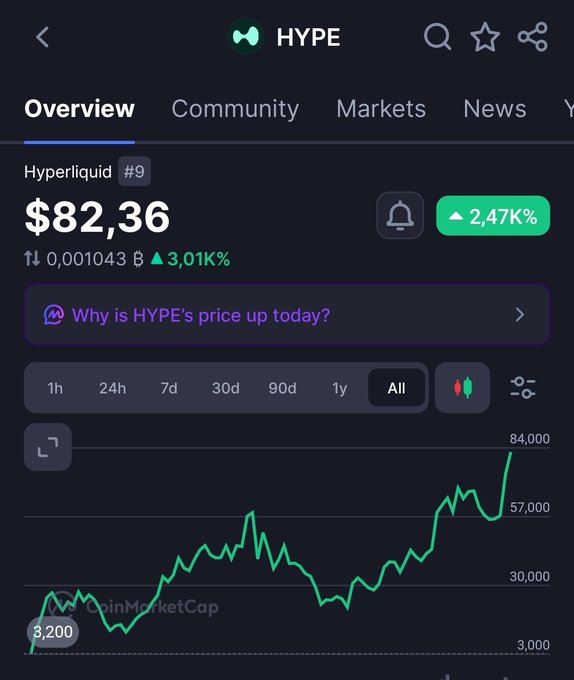Open "Why is HYPE's price up today?"

(287, 315)
